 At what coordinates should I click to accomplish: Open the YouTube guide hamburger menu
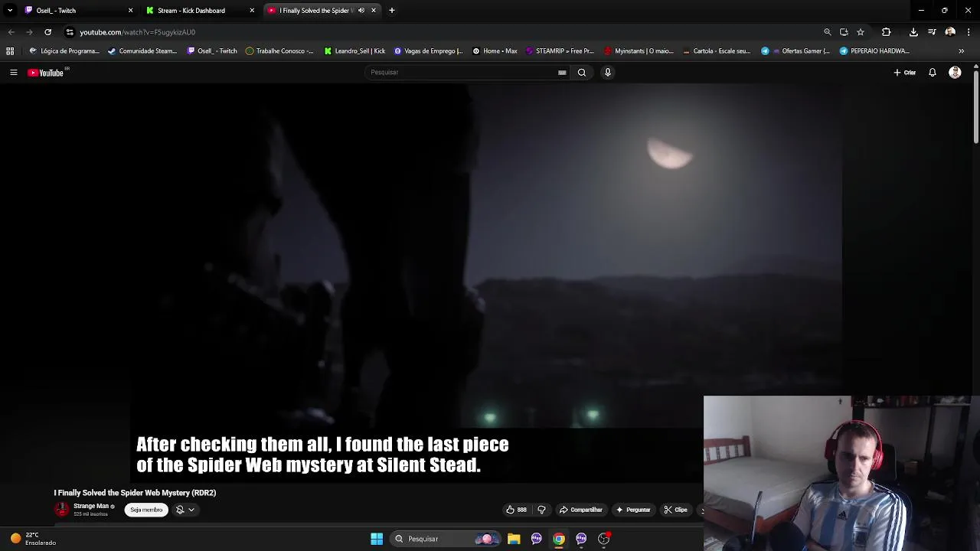(x=13, y=73)
